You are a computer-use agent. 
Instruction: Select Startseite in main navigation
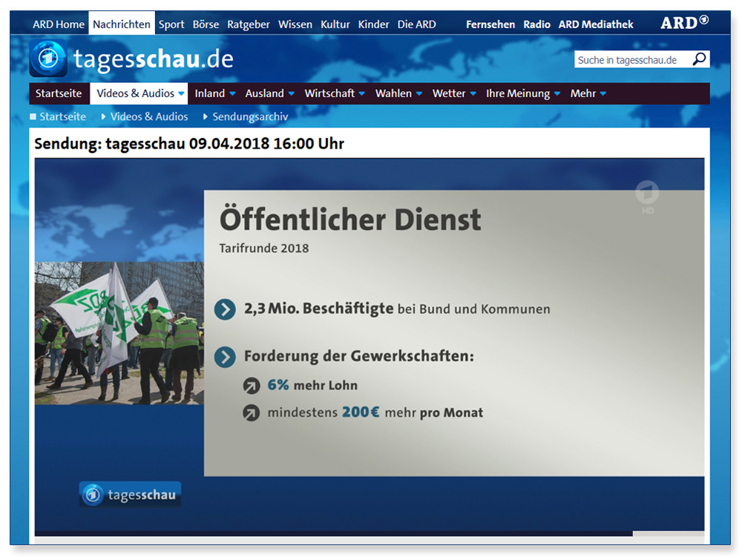(59, 93)
